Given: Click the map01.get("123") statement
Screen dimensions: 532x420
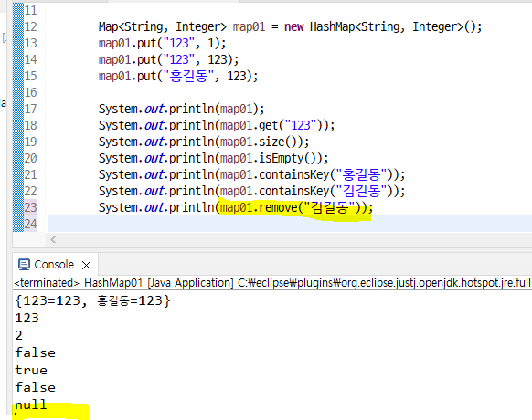Looking at the screenshot, I should point(217,125).
